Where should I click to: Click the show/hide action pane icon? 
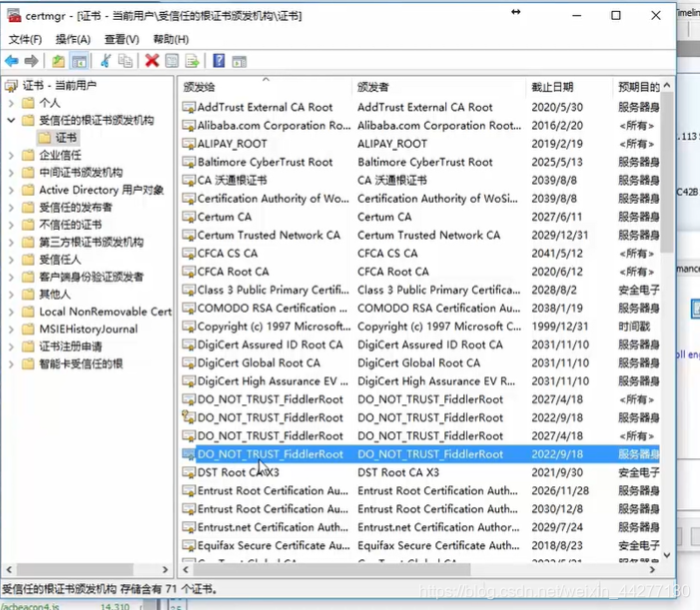point(240,62)
